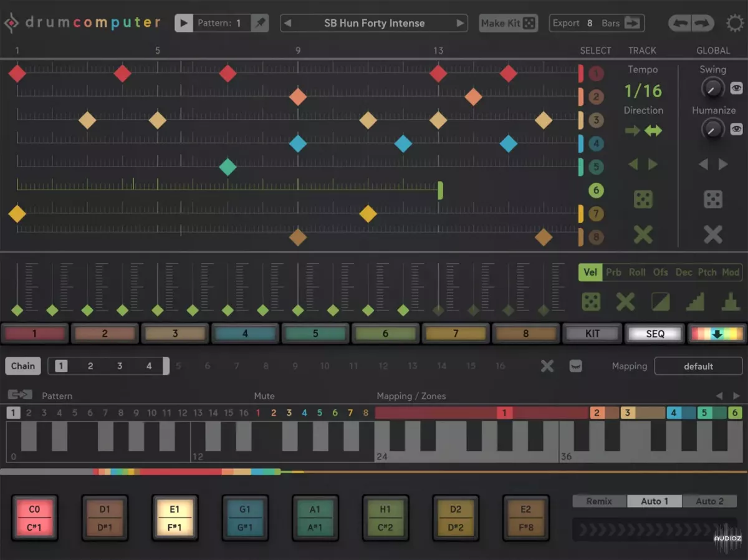Clear all tracks with the Global X
Image resolution: width=748 pixels, height=560 pixels.
[713, 234]
